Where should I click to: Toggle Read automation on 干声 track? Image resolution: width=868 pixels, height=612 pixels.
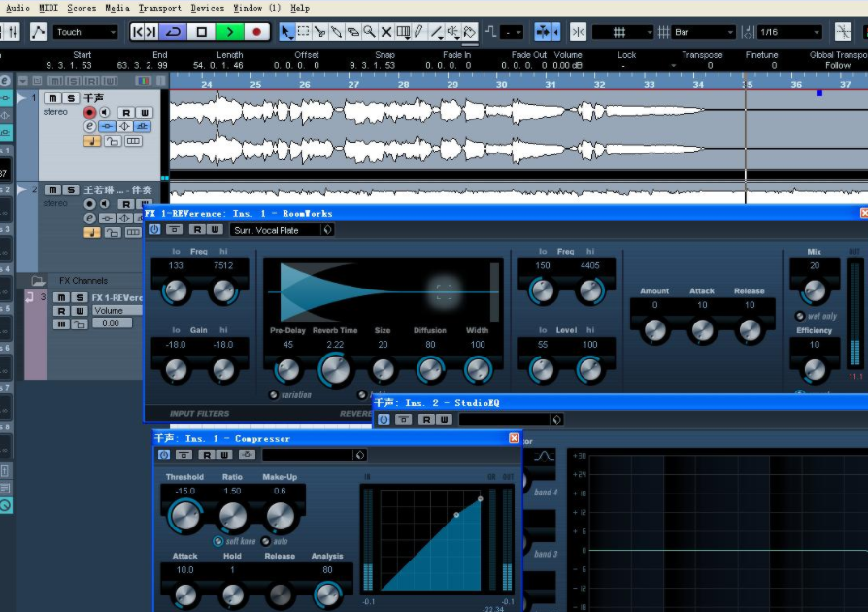(x=126, y=113)
